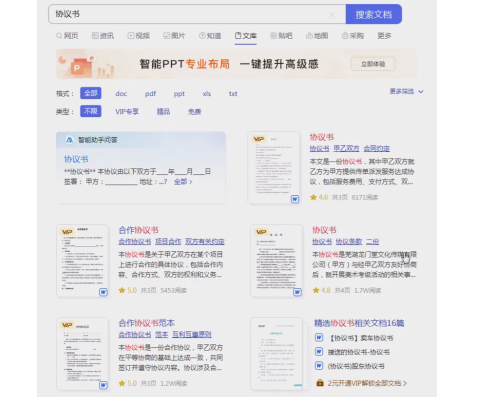
Task: Expand the 更多 tab menu
Action: [x=384, y=36]
